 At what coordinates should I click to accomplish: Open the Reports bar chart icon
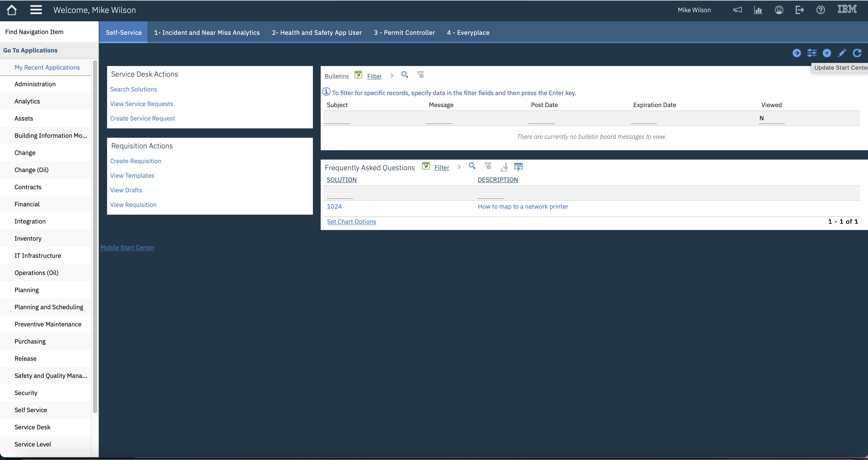[x=758, y=10]
